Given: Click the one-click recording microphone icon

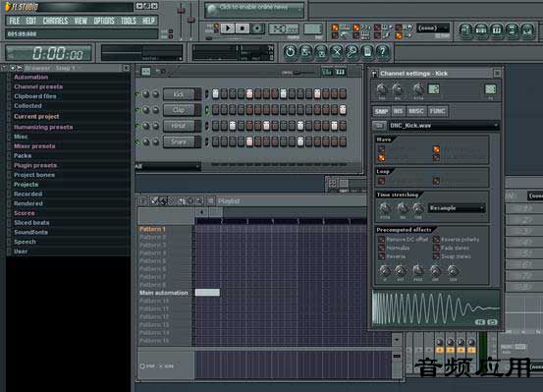Looking at the screenshot, I should coord(352,52).
